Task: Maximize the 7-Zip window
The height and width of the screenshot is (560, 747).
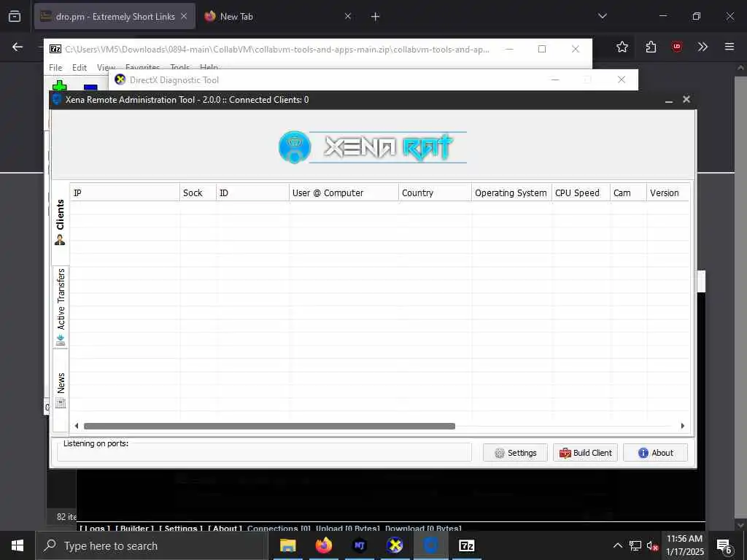Action: 542,49
